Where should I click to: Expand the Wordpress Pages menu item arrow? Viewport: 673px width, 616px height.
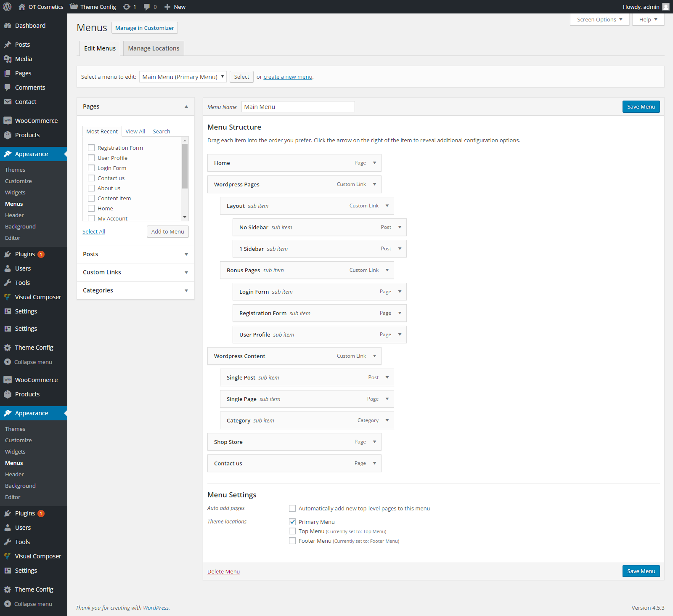[374, 184]
